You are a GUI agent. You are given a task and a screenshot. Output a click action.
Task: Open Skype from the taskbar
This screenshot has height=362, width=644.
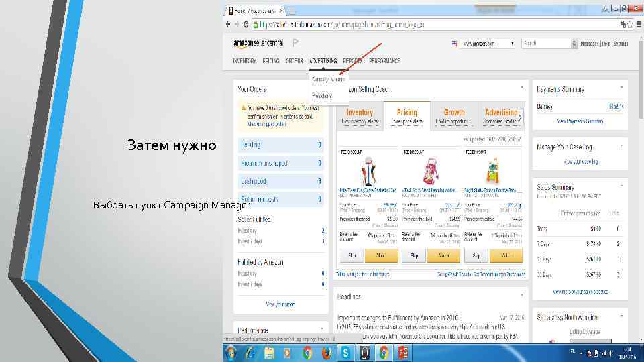tap(345, 353)
